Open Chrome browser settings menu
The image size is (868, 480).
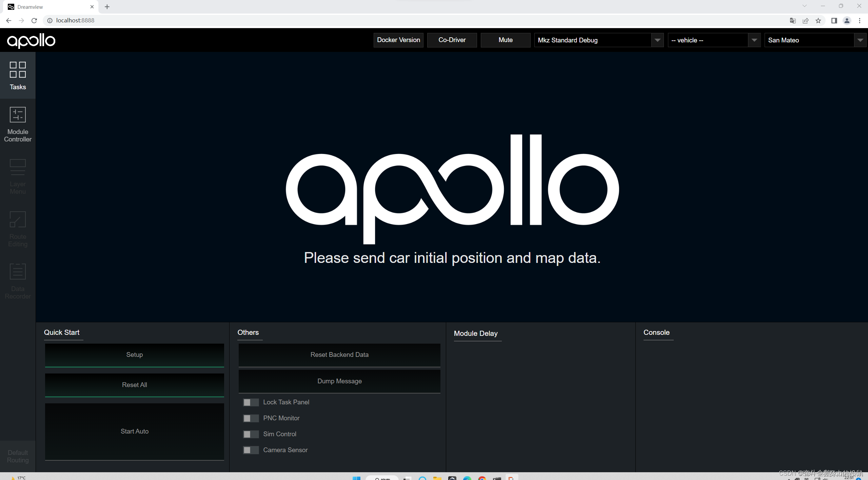pyautogui.click(x=860, y=20)
